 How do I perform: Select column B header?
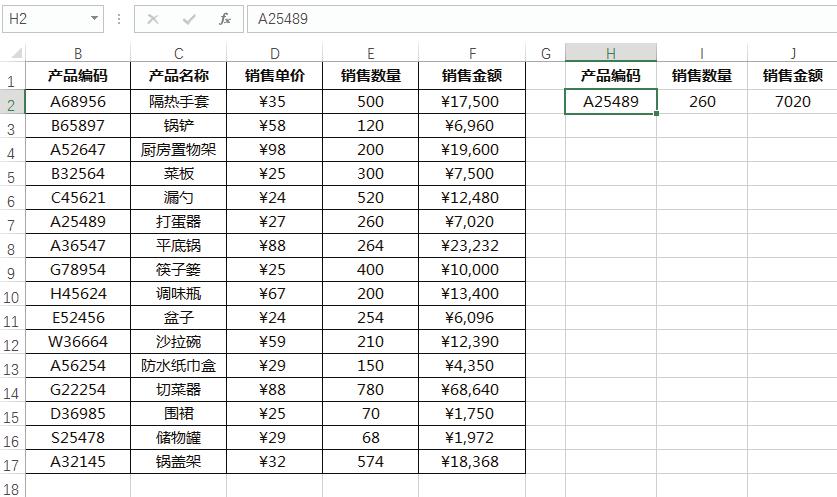[78, 53]
